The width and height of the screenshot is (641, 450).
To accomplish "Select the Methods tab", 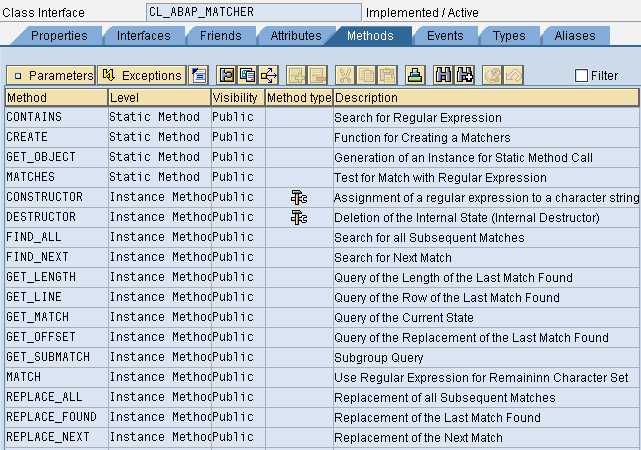I will point(370,36).
